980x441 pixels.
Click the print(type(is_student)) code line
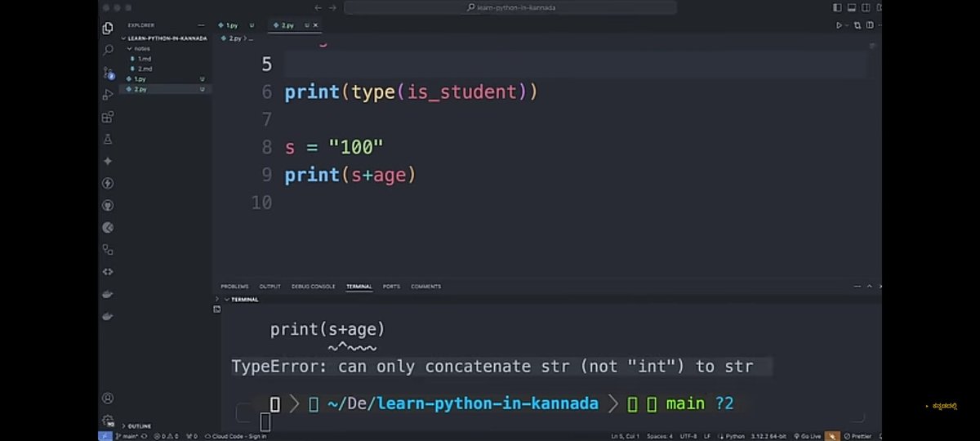point(412,91)
